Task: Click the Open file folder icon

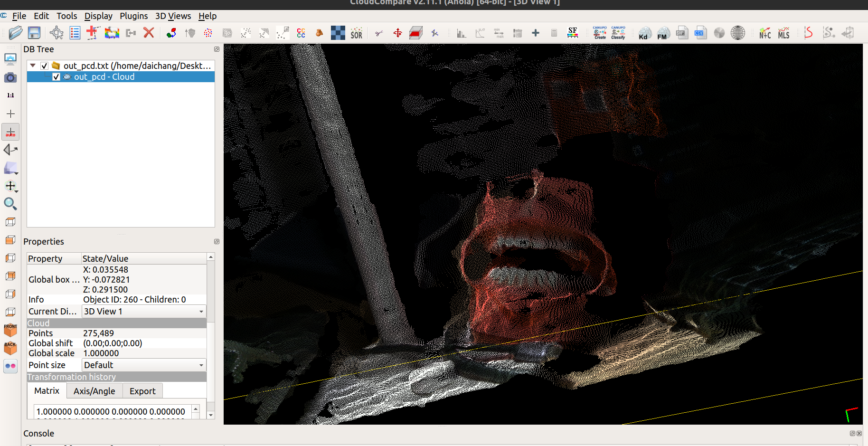Action: click(x=16, y=33)
